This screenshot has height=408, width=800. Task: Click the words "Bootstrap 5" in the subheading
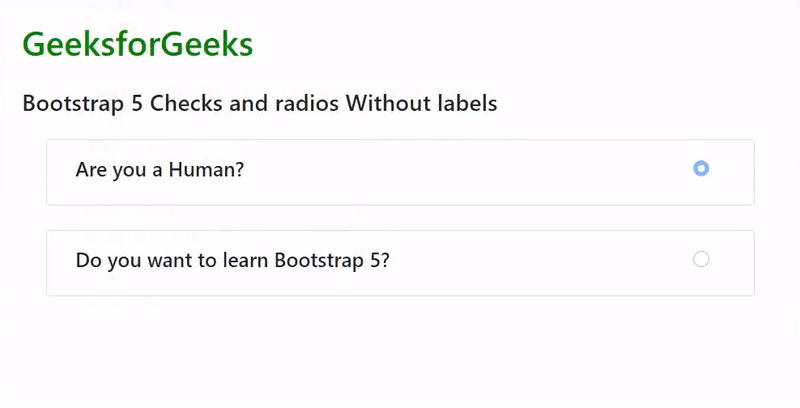click(82, 103)
